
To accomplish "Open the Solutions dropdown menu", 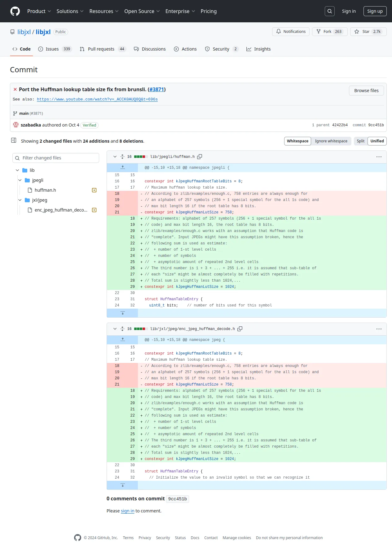I will pyautogui.click(x=70, y=11).
